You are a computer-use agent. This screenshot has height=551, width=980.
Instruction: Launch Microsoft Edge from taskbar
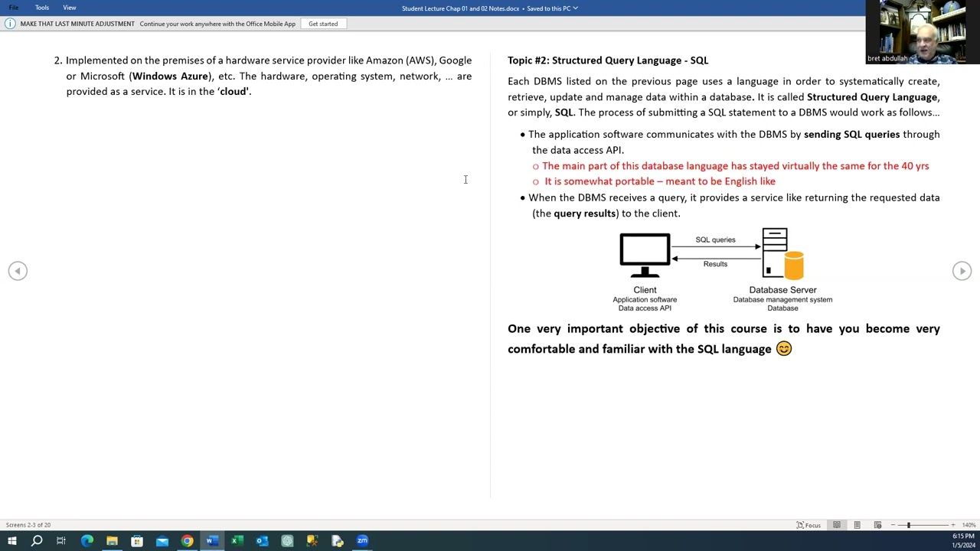click(x=87, y=541)
